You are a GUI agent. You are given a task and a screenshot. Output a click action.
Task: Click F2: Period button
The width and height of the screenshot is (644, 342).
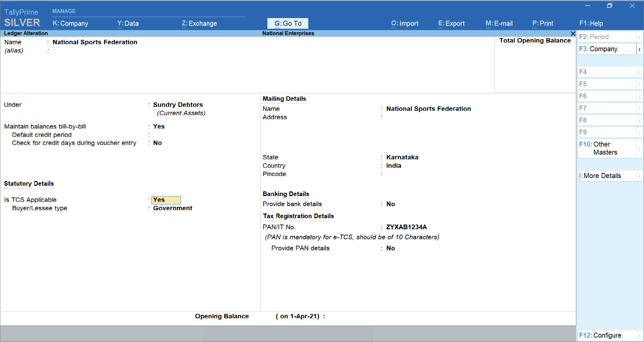click(x=607, y=37)
